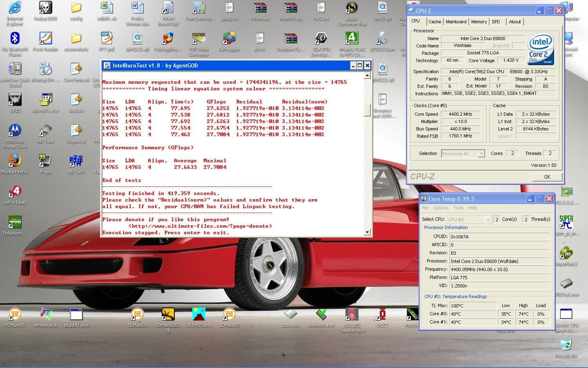This screenshot has height=368, width=588.
Task: Open the OCCT desktop shortcut
Action: [382, 314]
